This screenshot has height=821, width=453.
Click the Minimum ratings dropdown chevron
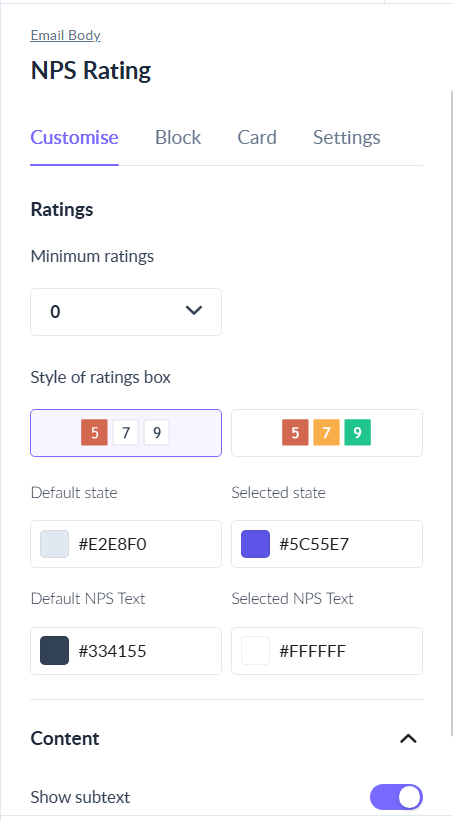pos(194,310)
